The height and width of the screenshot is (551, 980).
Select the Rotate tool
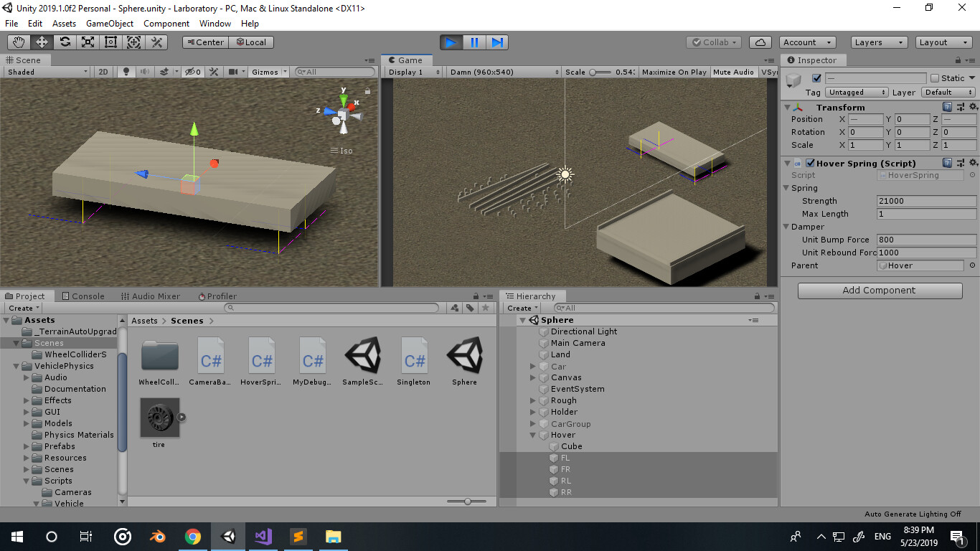65,42
